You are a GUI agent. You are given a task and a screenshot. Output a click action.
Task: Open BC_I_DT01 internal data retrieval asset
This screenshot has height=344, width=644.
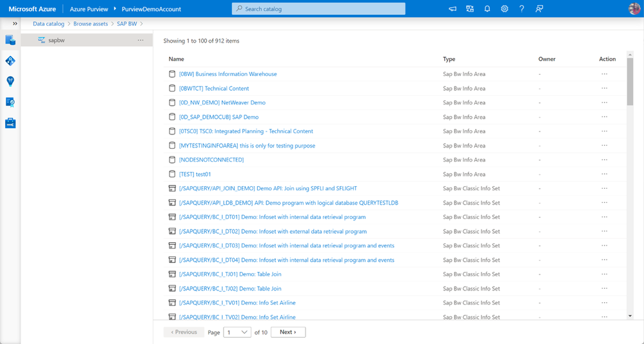272,216
